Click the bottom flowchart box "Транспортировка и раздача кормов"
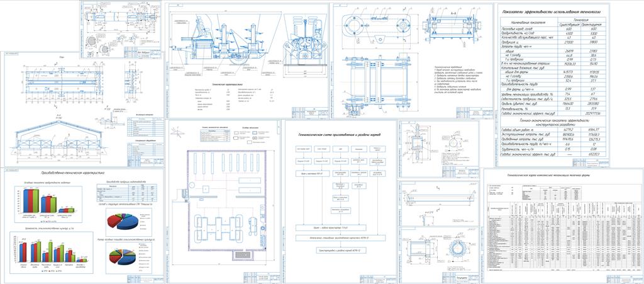Screen dimensions: 644x284 pos(340,249)
